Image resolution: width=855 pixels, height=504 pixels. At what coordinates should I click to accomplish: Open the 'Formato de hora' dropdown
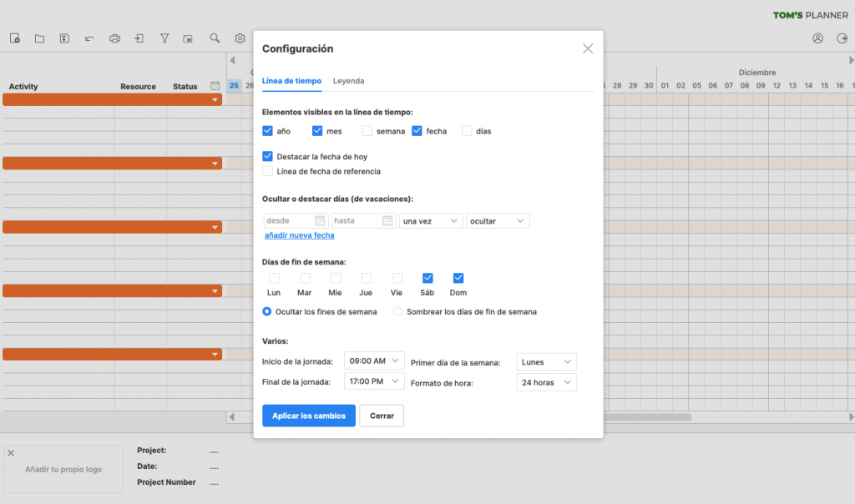coord(546,382)
